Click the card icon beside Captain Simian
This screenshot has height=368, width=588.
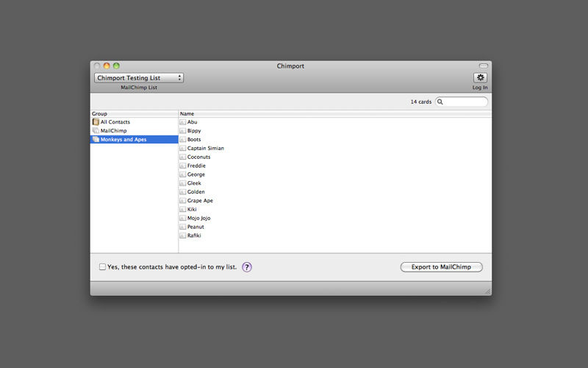tap(182, 149)
